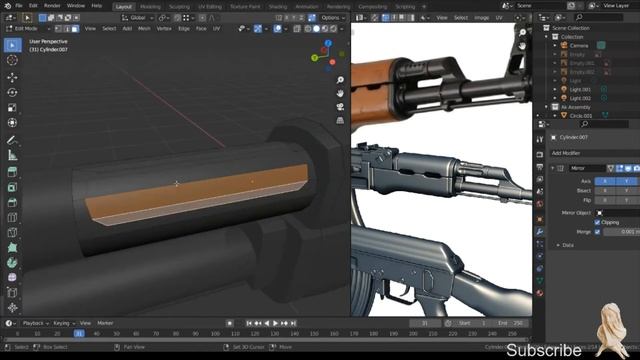Click the Blender logo in top bar
Screen dimensions: 640x360
pos(7,6)
